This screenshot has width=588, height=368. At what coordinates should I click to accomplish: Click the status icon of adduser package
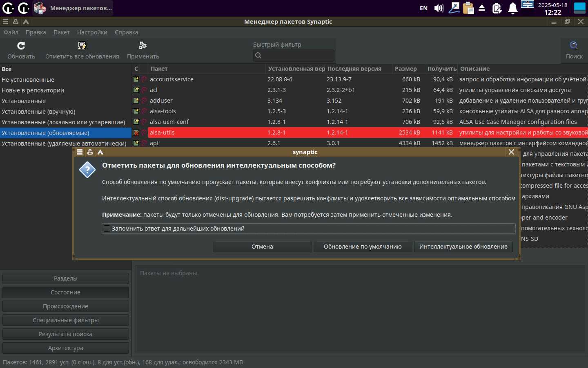click(136, 101)
